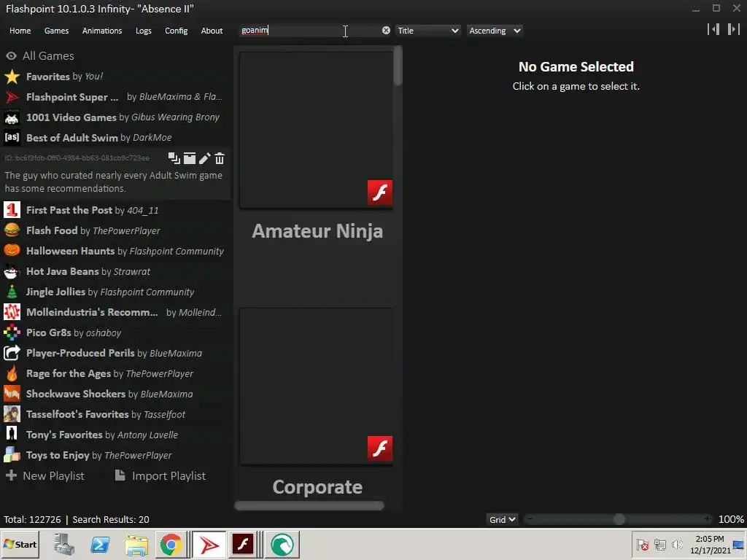Click the 1001 Video Games invader icon

pos(12,117)
